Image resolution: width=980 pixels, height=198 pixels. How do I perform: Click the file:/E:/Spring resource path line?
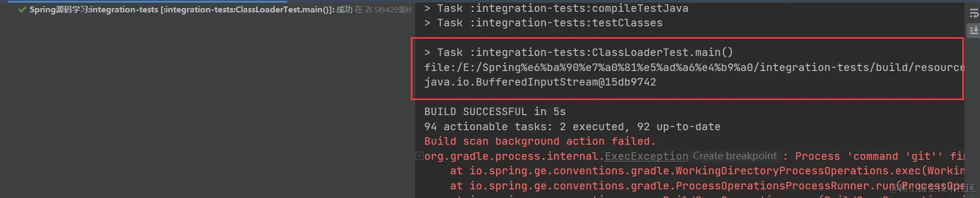coord(693,67)
